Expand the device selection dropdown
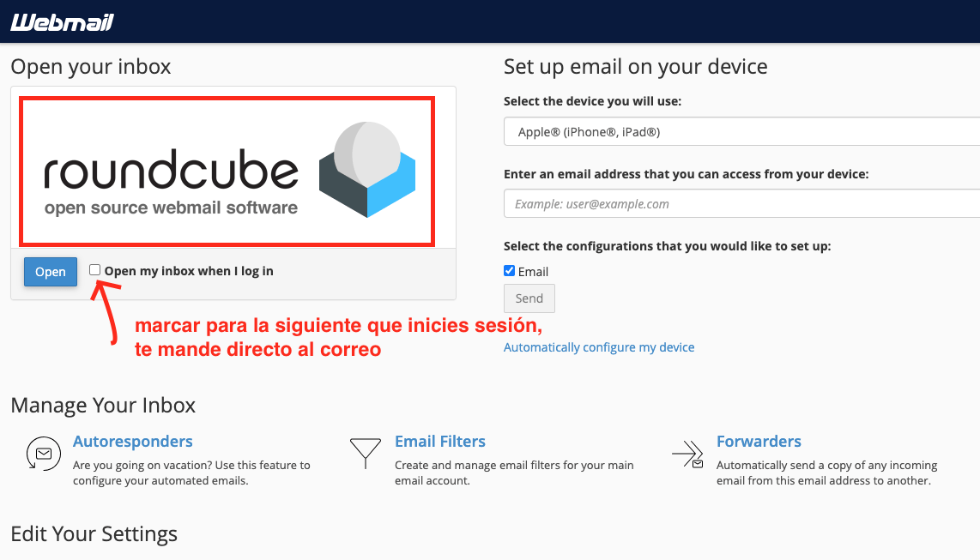Screen dimensions: 980x560 click(742, 132)
